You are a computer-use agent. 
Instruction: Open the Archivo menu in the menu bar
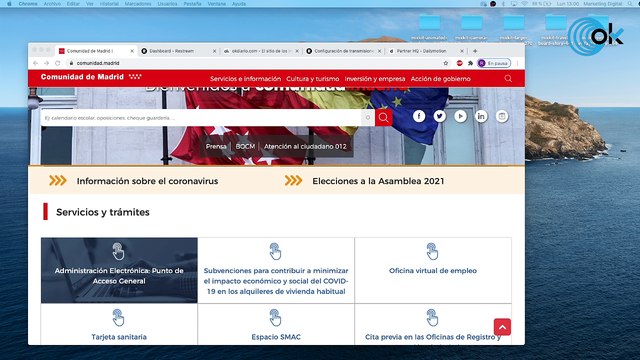point(52,4)
